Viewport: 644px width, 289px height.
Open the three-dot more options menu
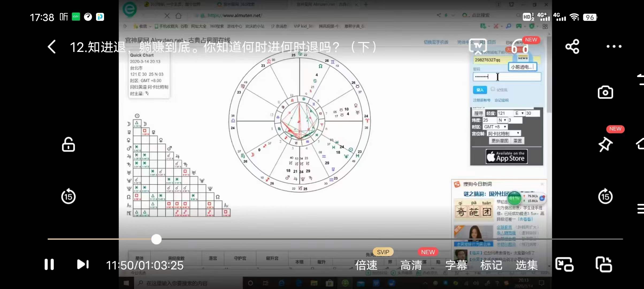pos(614,47)
